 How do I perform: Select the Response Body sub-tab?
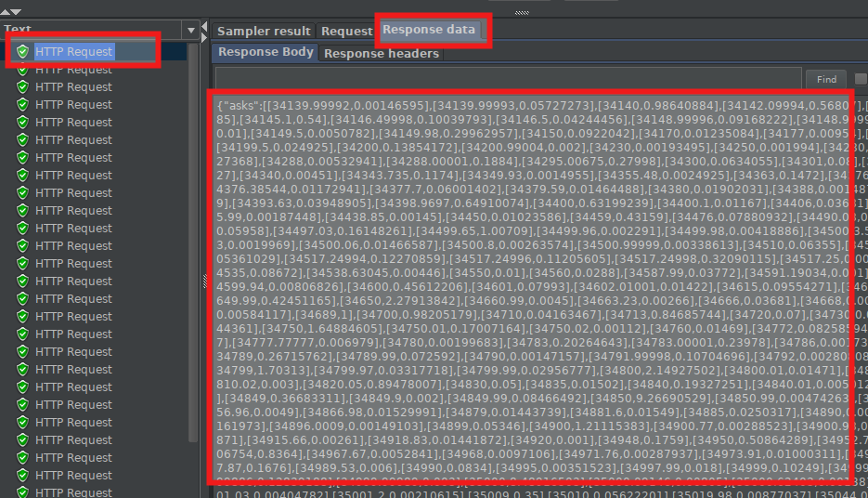pyautogui.click(x=266, y=52)
